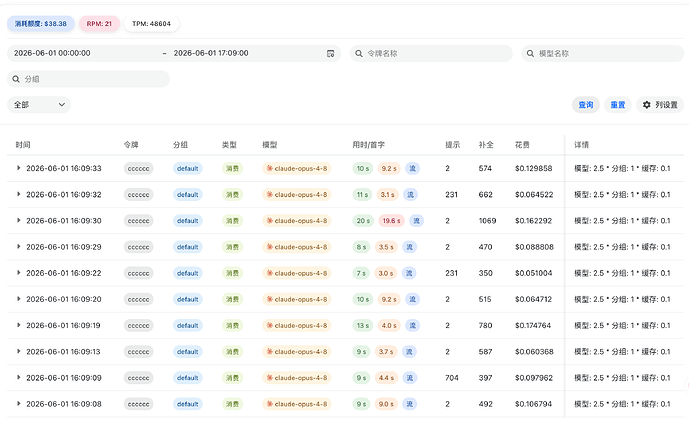Expand the 2026-06-01 16:09:20 log row

pos(18,299)
